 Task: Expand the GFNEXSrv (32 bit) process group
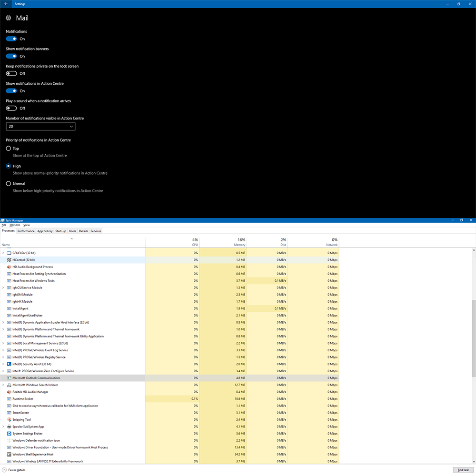coord(3,253)
